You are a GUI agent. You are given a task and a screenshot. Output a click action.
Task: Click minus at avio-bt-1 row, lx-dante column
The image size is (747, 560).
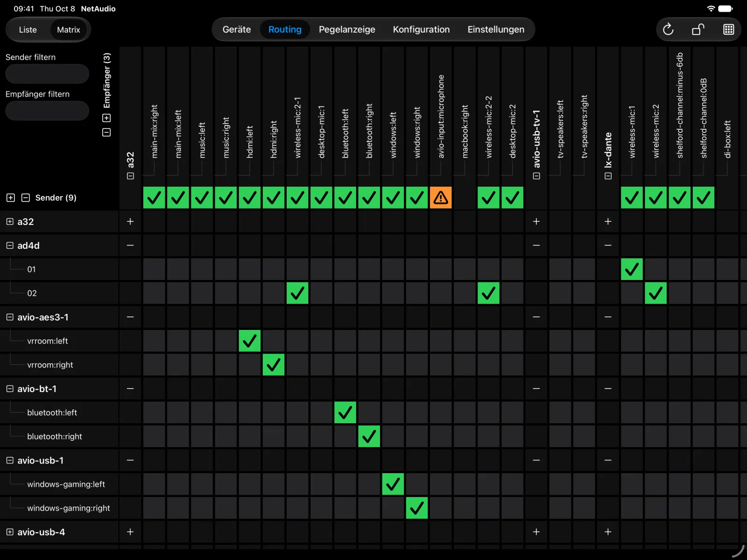[608, 388]
